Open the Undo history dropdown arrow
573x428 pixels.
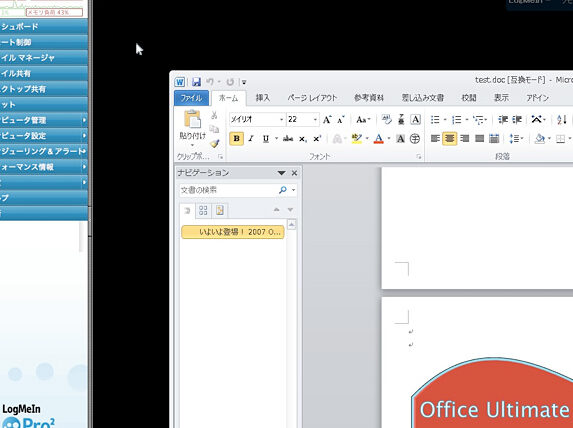219,82
